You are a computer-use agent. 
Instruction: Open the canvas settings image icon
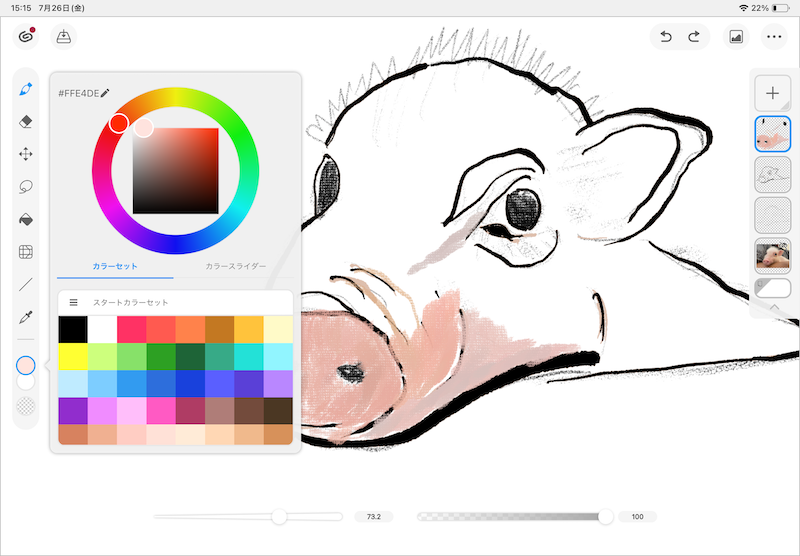[736, 37]
